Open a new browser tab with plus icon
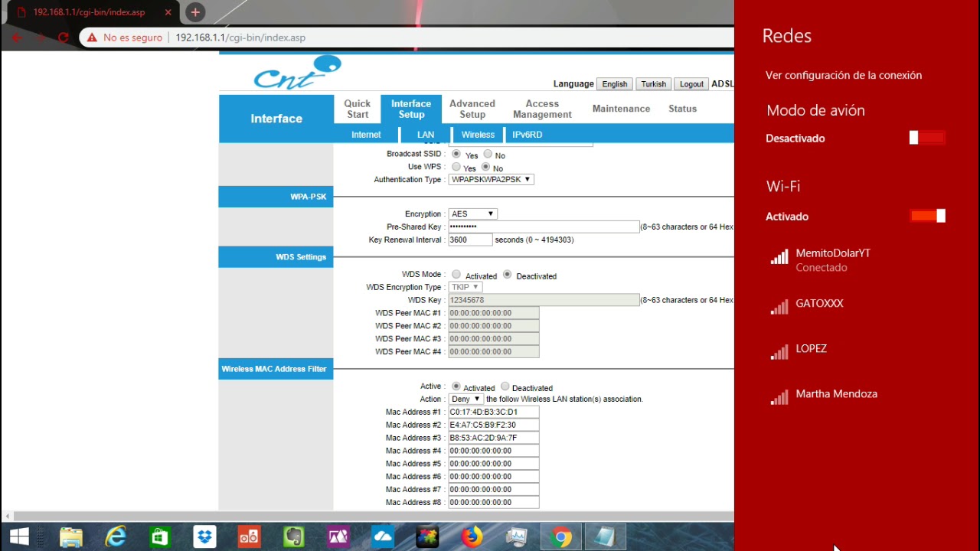 coord(195,12)
